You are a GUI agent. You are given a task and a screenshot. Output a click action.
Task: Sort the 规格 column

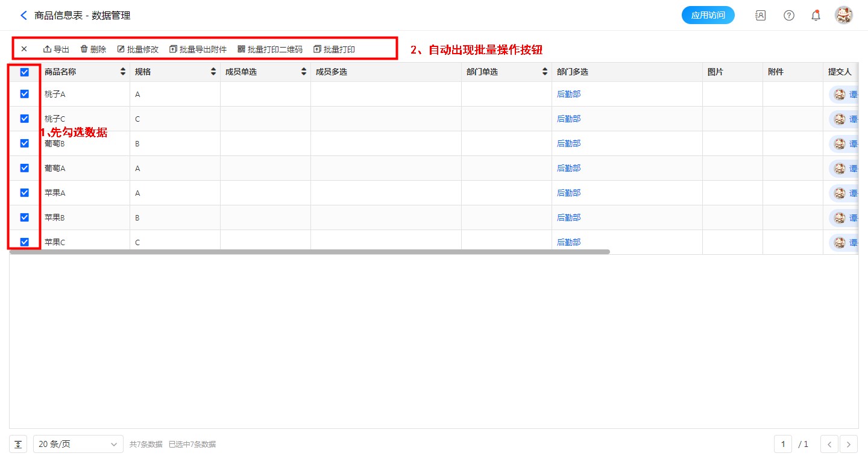(x=213, y=72)
